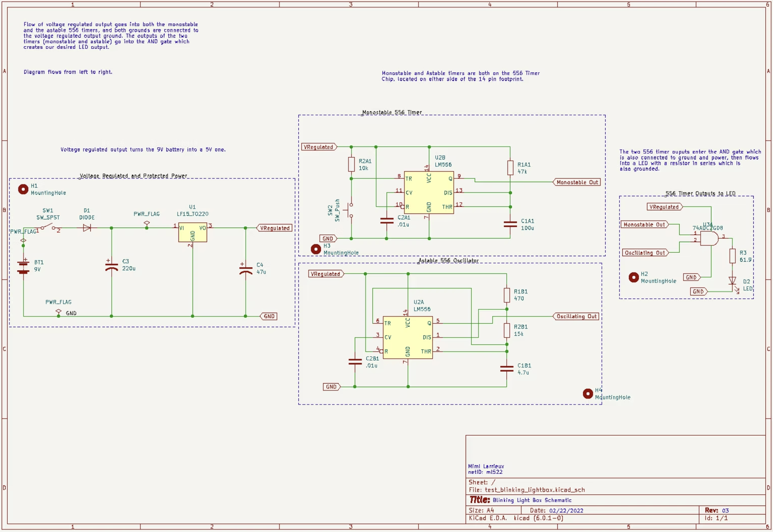This screenshot has height=532, width=773.
Task: Select the D2 LED symbol
Action: (x=732, y=281)
